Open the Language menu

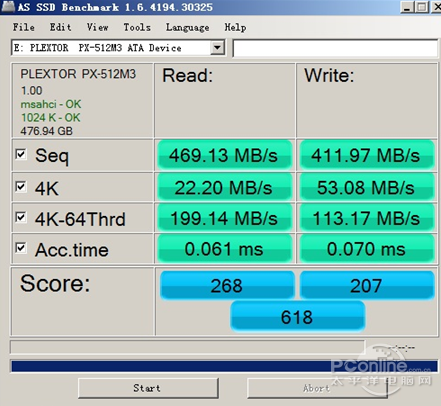coord(188,27)
